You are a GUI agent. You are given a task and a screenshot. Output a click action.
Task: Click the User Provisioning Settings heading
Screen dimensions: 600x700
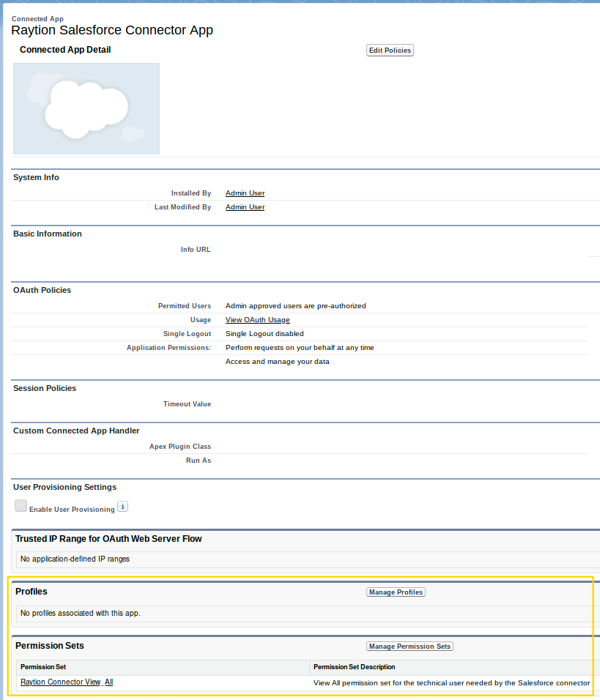[64, 487]
